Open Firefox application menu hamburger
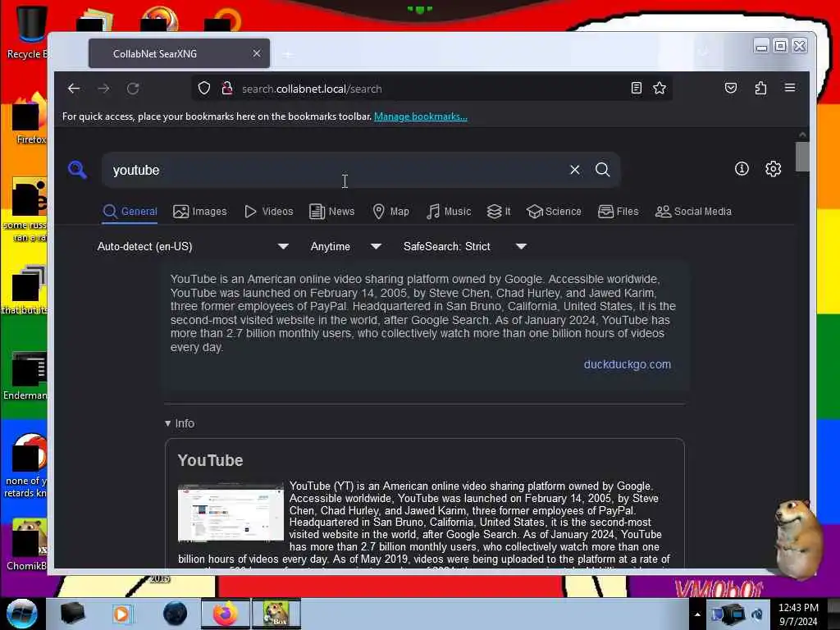Image resolution: width=840 pixels, height=630 pixels. 790,88
